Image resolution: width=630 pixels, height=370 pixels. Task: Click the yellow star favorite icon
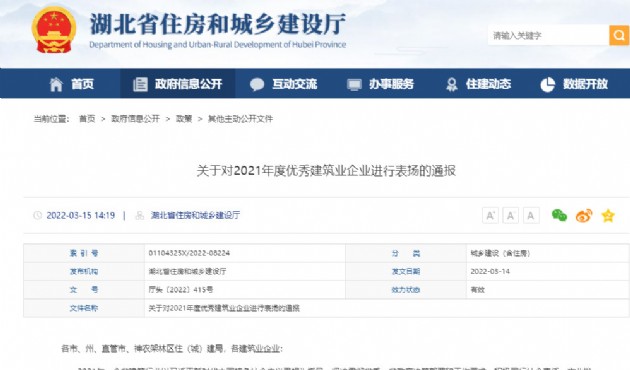(608, 216)
